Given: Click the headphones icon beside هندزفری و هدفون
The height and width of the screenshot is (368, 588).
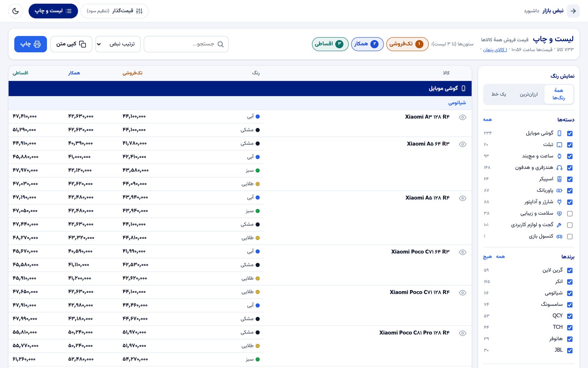Looking at the screenshot, I should (559, 167).
